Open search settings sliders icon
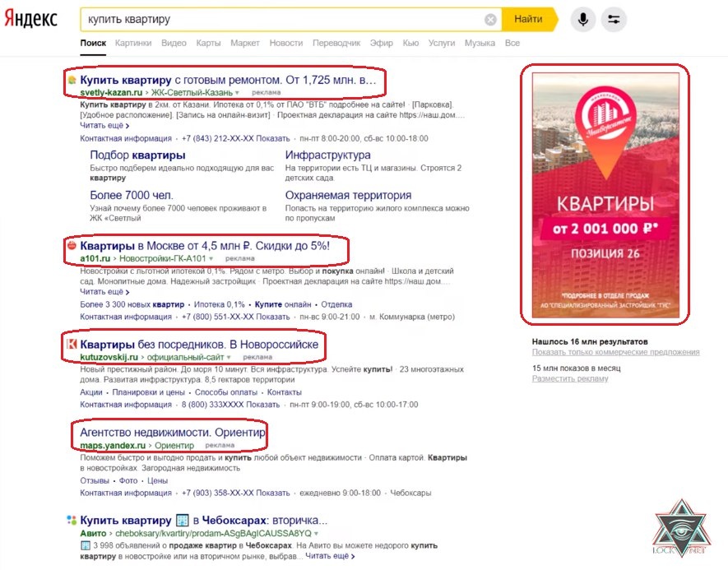The image size is (728, 570). [614, 20]
